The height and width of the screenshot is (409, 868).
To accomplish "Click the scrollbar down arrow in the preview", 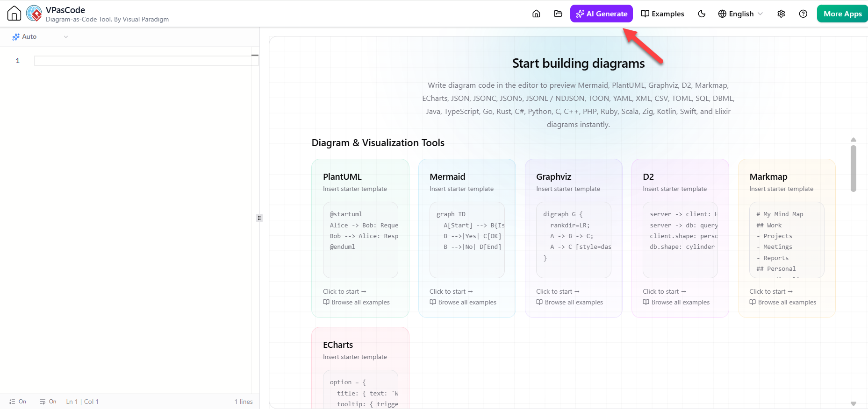I will 854,404.
